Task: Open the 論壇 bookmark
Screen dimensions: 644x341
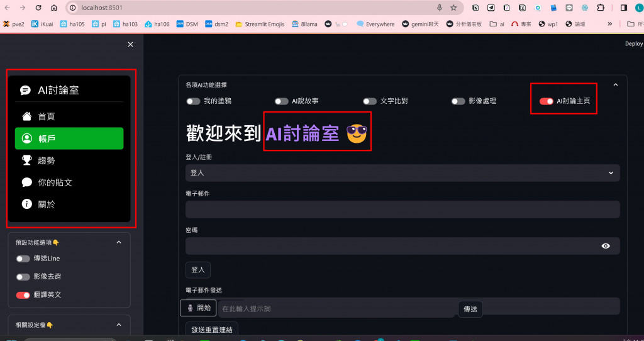Action: (575, 25)
